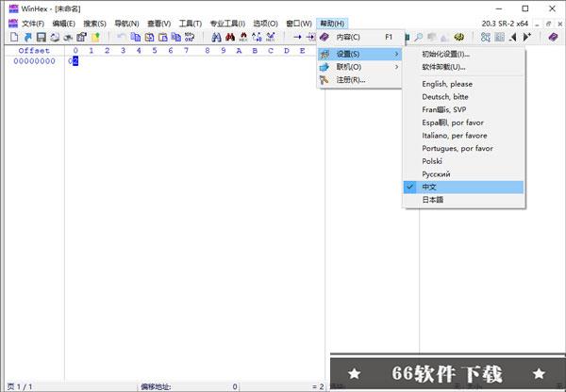Close the inner document window
This screenshot has height=392, width=566.
pyautogui.click(x=559, y=24)
